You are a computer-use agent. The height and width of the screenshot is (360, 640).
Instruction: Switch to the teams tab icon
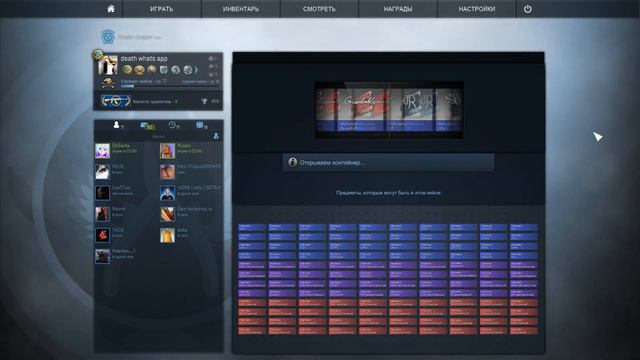pos(200,125)
